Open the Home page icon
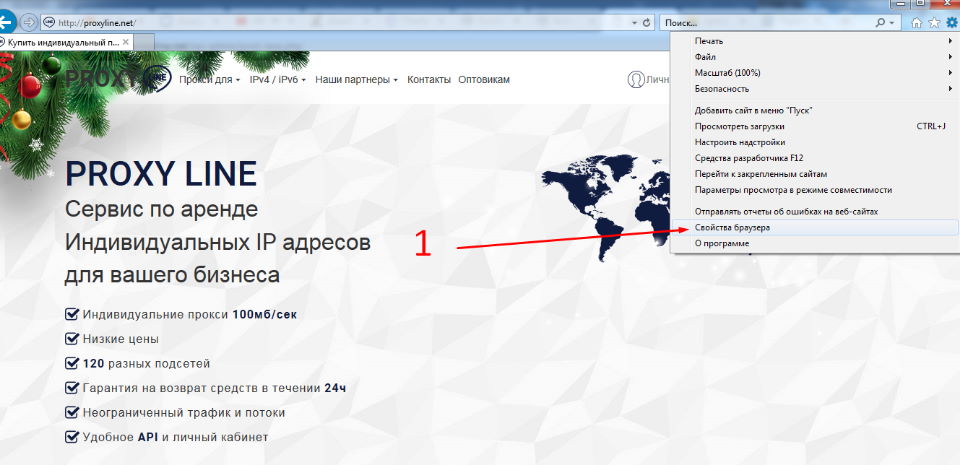 [x=917, y=22]
